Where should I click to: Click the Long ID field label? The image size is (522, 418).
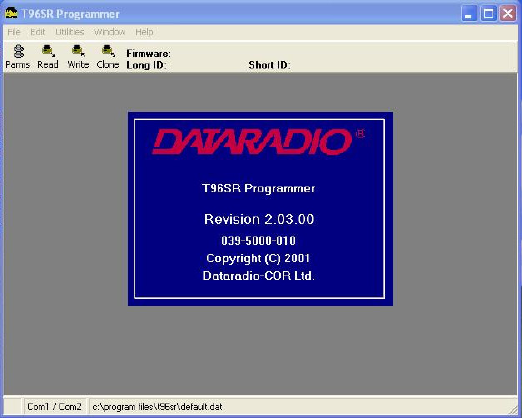pos(146,65)
